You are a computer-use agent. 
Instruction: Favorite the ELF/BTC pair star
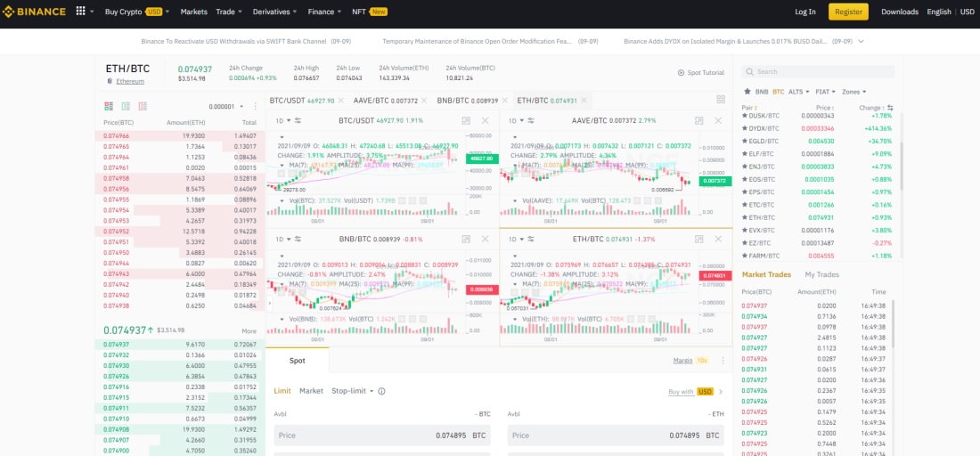pyautogui.click(x=745, y=154)
